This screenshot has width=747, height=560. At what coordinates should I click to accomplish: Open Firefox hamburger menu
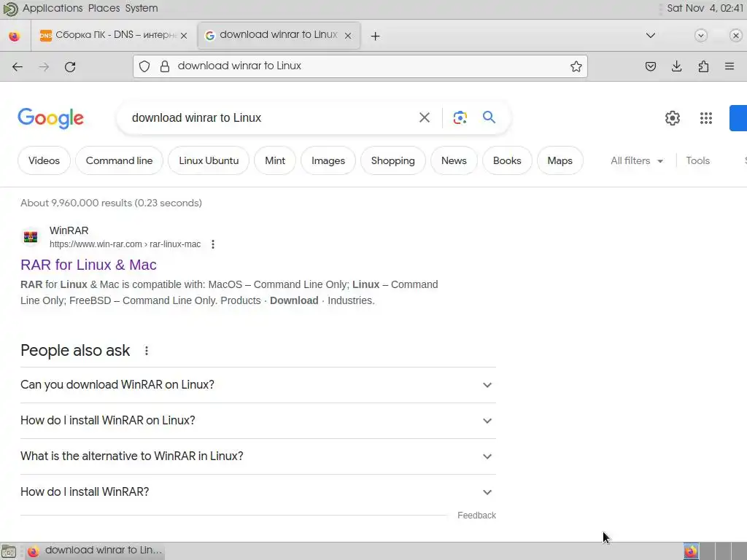coord(729,66)
